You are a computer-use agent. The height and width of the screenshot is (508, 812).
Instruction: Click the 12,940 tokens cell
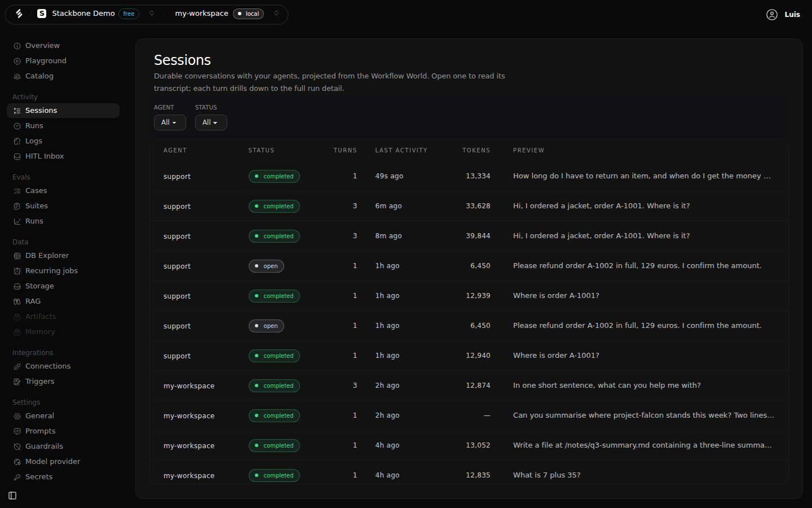point(478,356)
